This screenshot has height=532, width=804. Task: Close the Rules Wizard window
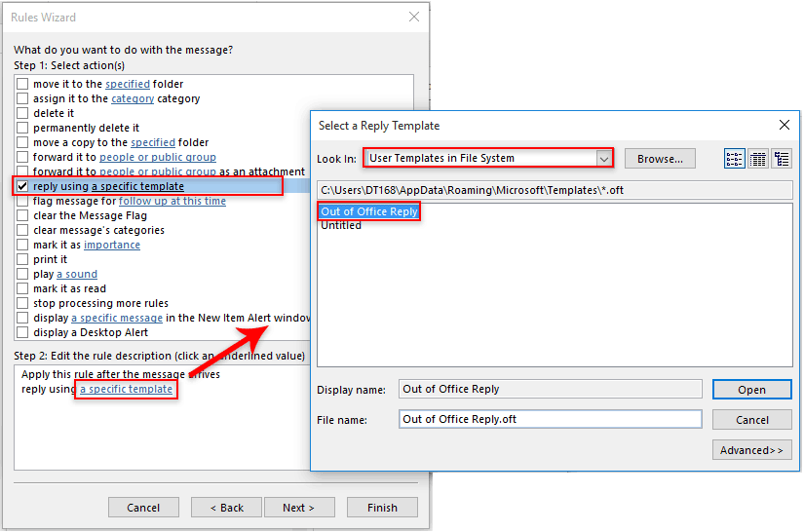point(414,17)
